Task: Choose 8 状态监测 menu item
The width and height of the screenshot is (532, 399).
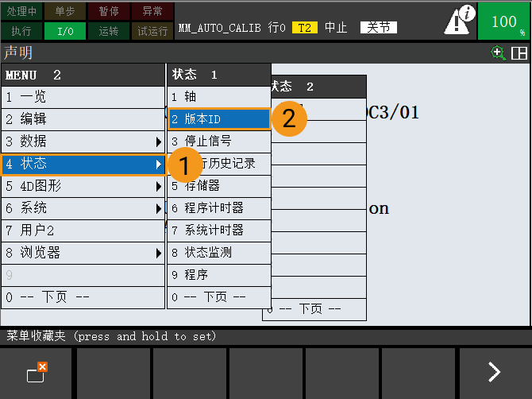Action: point(219,252)
